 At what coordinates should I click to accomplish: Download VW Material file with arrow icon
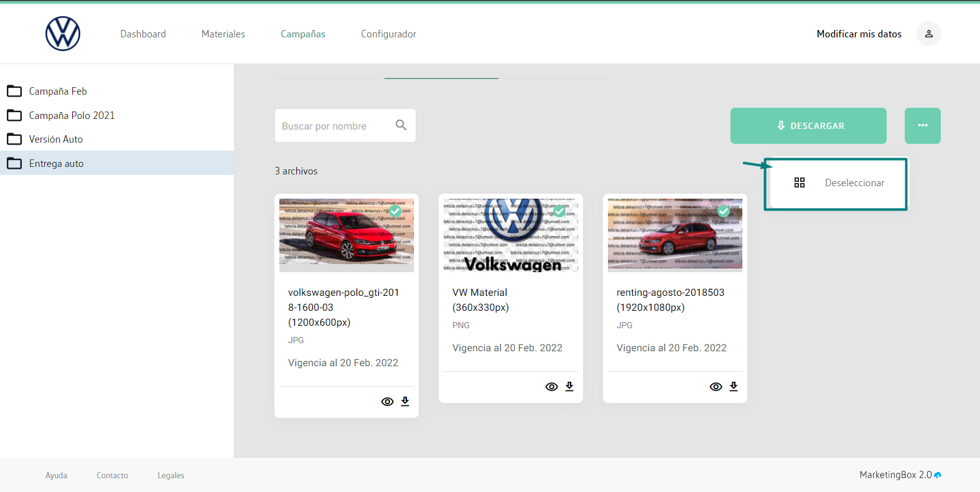pos(569,387)
